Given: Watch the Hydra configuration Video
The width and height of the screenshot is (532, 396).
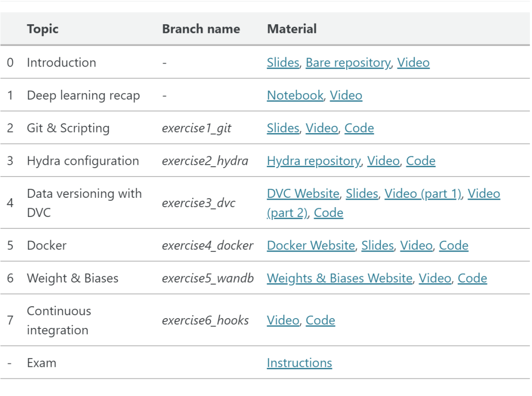Looking at the screenshot, I should click(x=383, y=161).
